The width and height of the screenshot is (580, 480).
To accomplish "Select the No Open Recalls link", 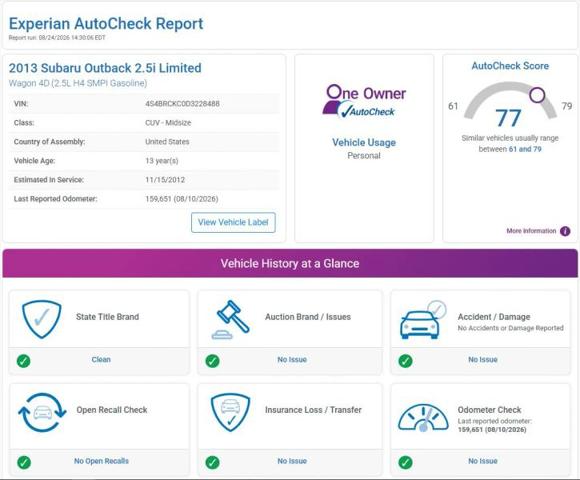I will 101,461.
